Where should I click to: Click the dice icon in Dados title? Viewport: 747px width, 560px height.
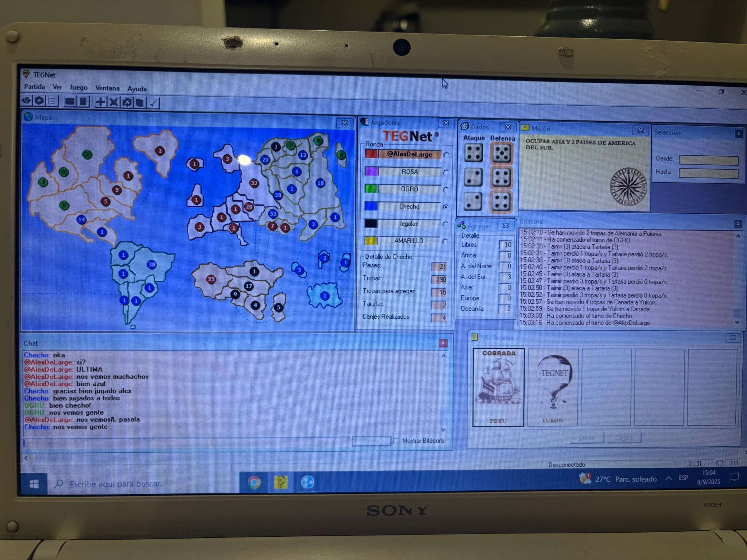tap(465, 127)
